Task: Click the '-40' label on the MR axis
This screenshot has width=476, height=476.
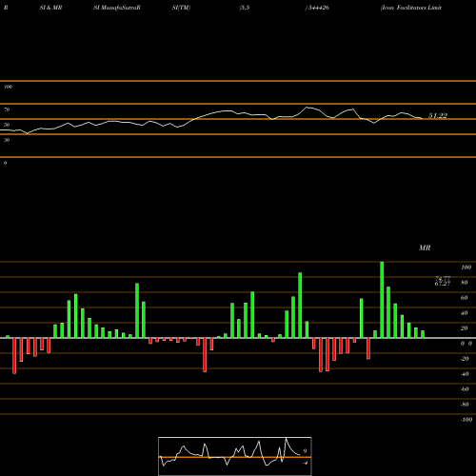Action: click(465, 374)
